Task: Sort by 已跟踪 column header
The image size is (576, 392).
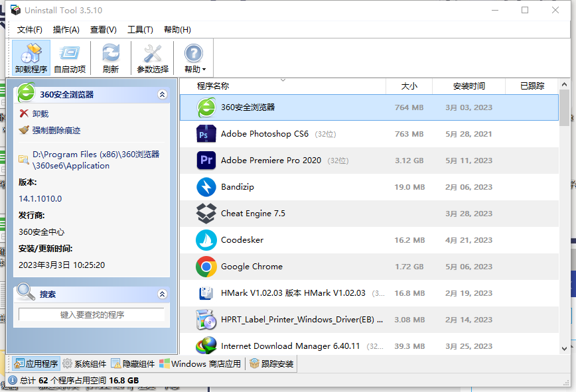Action: point(532,86)
